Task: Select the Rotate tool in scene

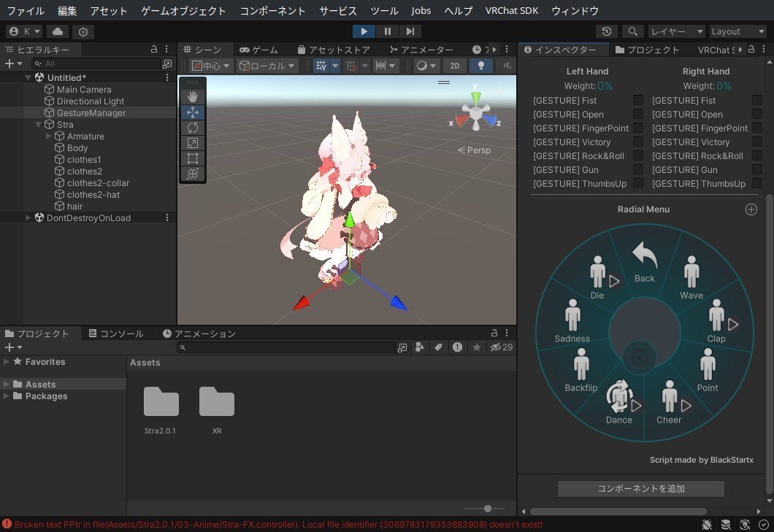Action: (193, 127)
